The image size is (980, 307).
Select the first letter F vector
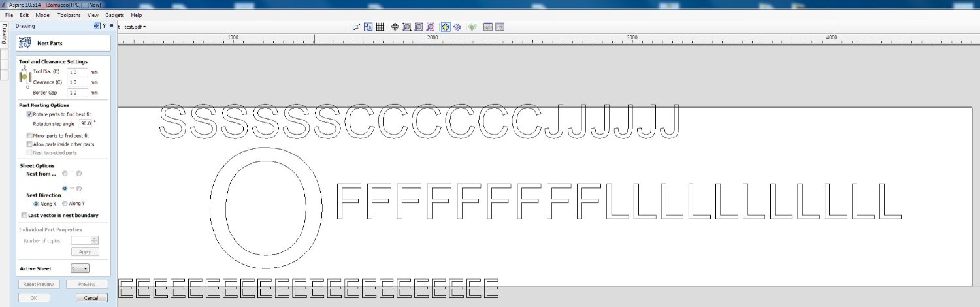348,202
